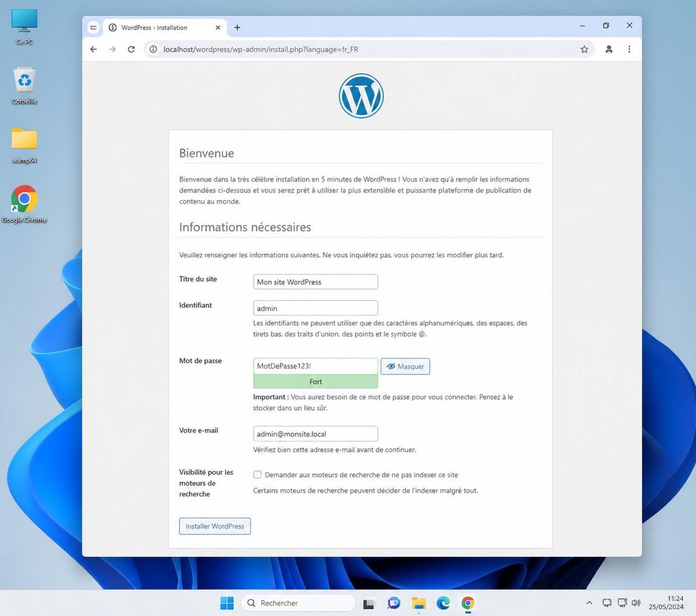Open the Windows Start menu
The image size is (696, 616).
(227, 603)
